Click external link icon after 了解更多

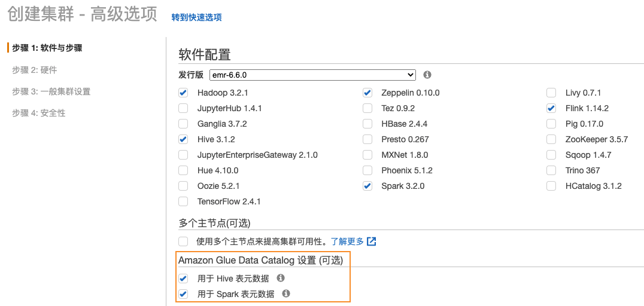[371, 241]
